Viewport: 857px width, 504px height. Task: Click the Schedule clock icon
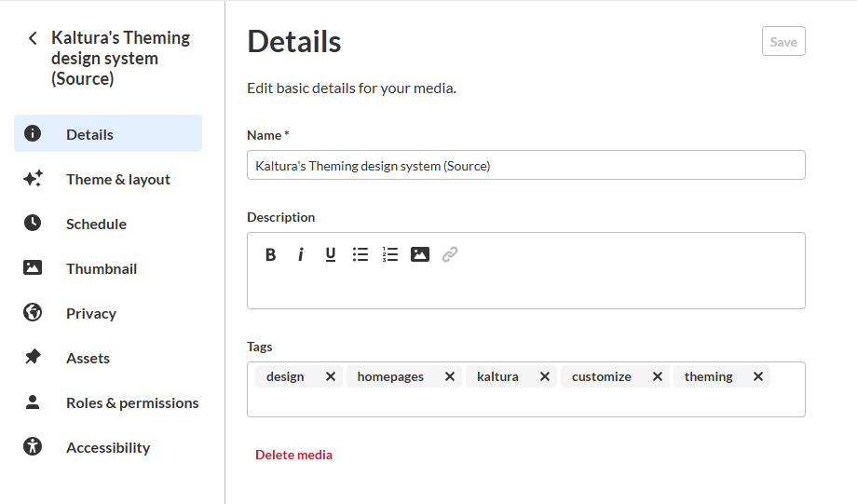click(x=33, y=223)
